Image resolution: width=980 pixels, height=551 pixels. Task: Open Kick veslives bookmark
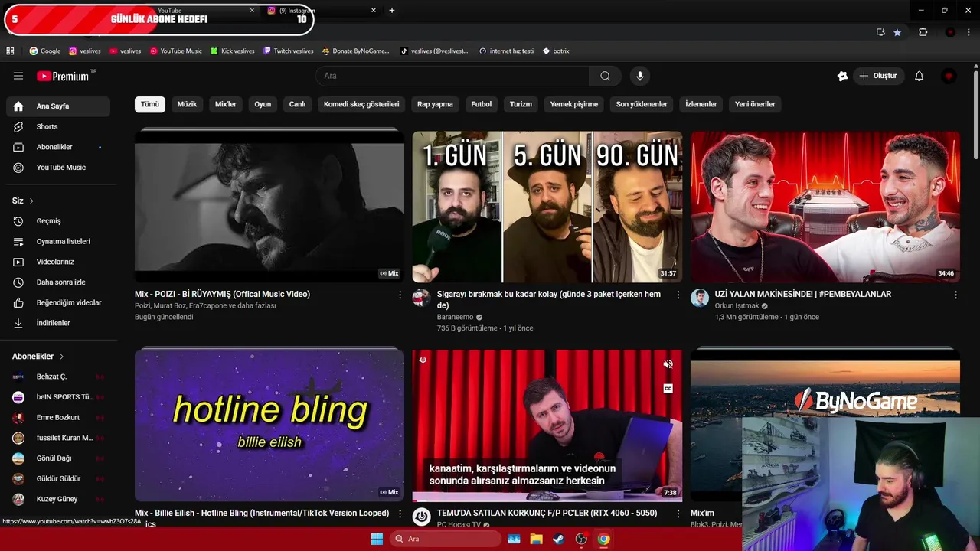[233, 51]
